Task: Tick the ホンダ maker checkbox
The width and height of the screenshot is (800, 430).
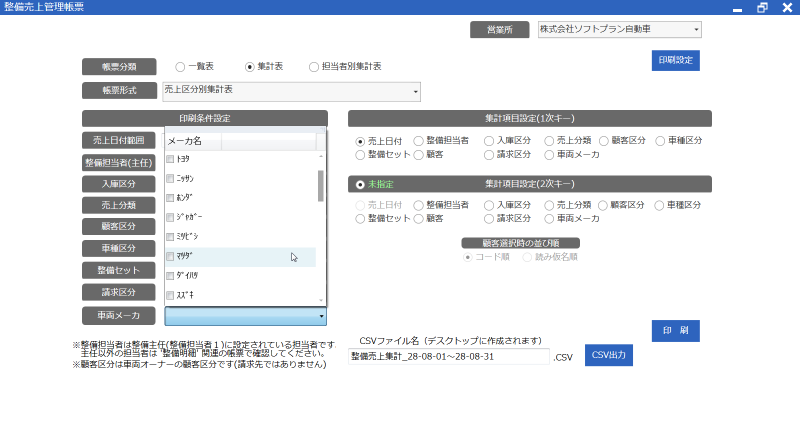Action: [x=170, y=198]
